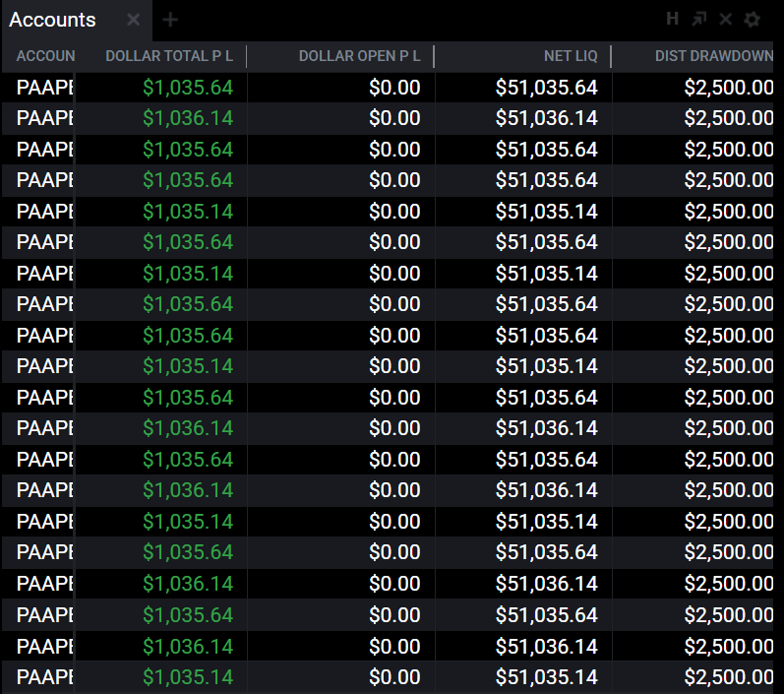Sort by the Dollar Total P L header

(169, 56)
